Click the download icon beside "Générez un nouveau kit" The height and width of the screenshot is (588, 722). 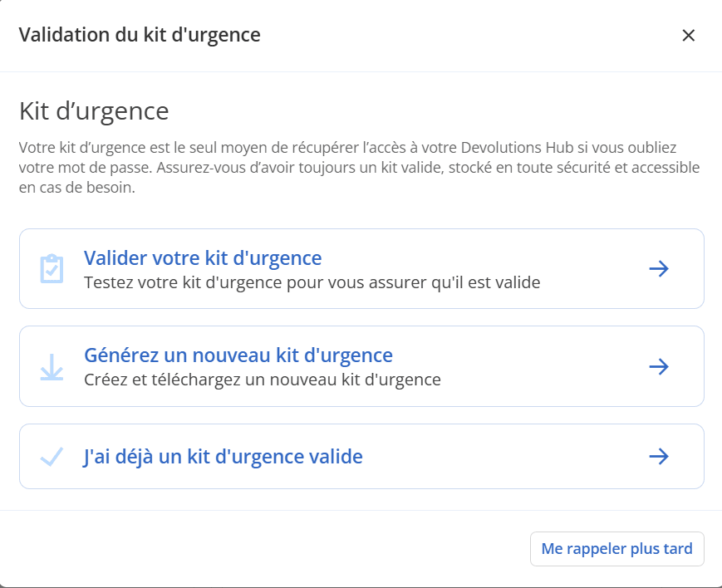point(52,366)
